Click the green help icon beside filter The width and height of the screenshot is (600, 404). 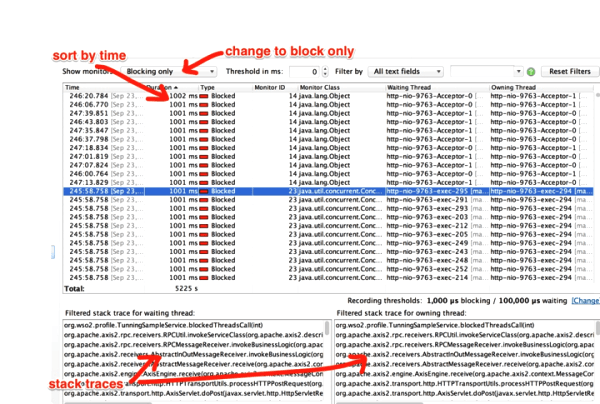[531, 72]
